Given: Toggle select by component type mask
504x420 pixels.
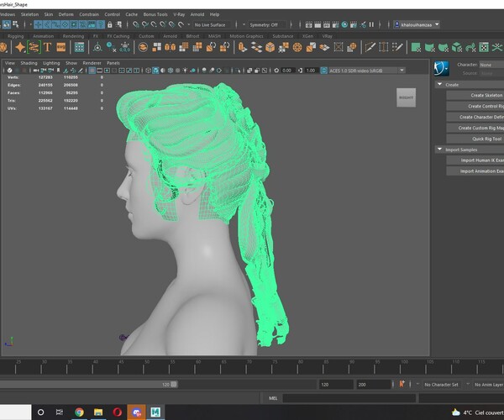Looking at the screenshot, I should coord(15,24).
